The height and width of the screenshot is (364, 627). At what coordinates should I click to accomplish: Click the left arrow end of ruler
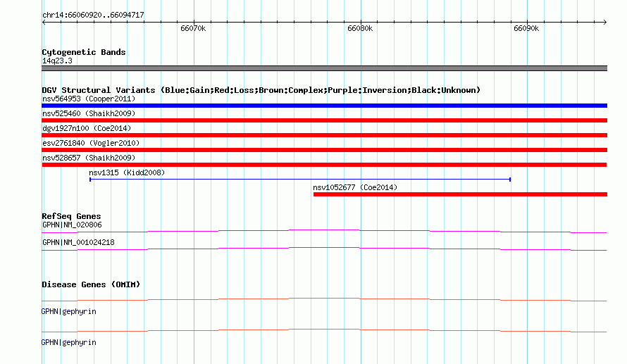[44, 22]
